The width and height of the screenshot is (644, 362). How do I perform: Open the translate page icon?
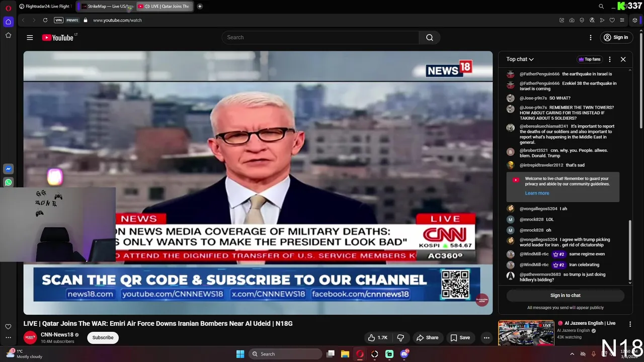tap(592, 20)
